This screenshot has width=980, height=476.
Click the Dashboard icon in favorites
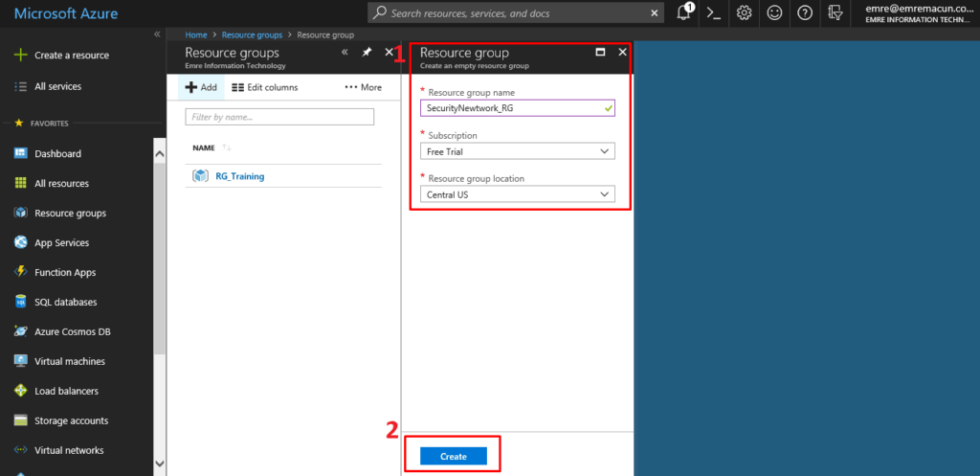(21, 153)
